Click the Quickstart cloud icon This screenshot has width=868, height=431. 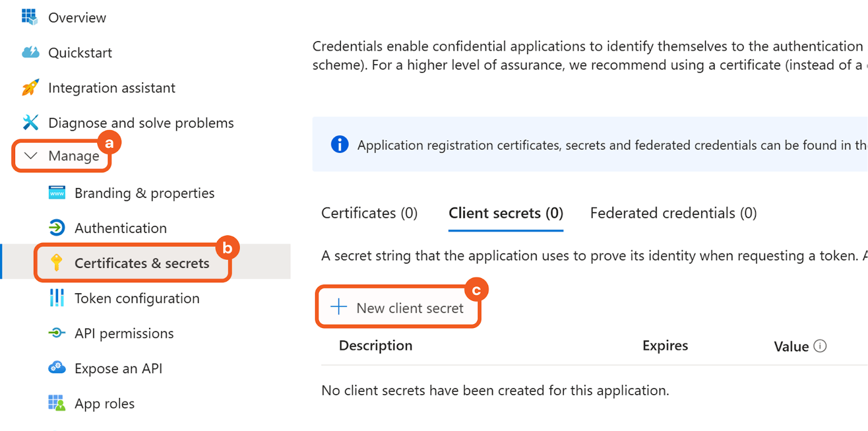coord(30,53)
